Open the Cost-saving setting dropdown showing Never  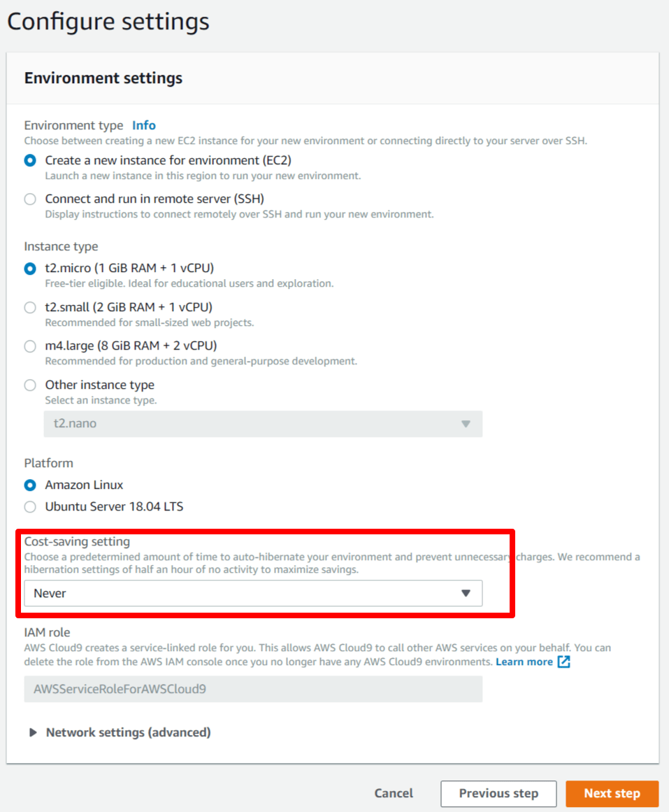click(252, 594)
